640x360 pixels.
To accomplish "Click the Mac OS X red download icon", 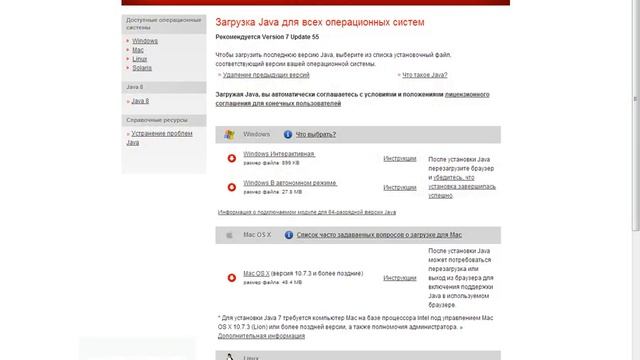I will (x=231, y=278).
